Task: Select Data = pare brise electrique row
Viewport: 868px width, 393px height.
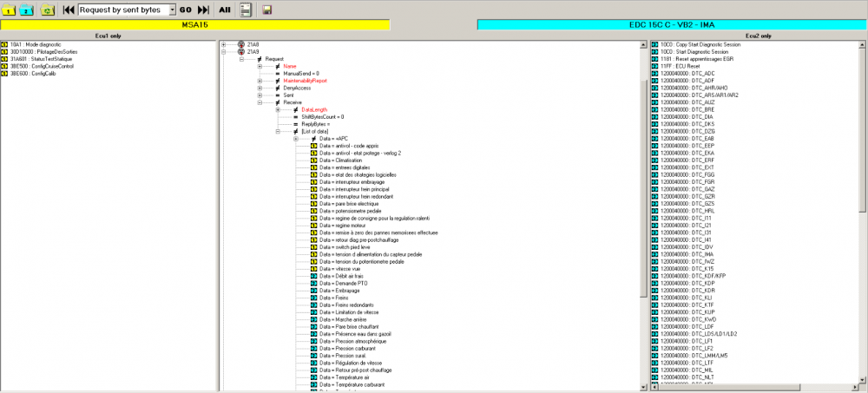Action: [347, 204]
